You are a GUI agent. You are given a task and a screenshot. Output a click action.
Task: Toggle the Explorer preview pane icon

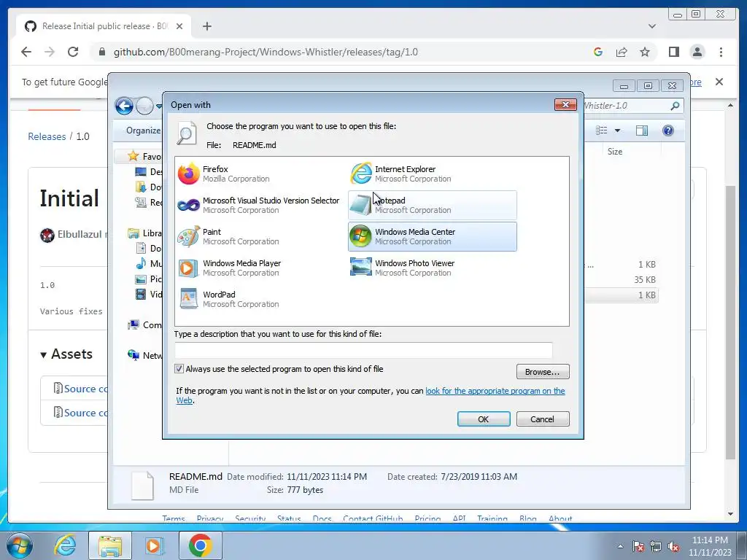[x=642, y=131]
